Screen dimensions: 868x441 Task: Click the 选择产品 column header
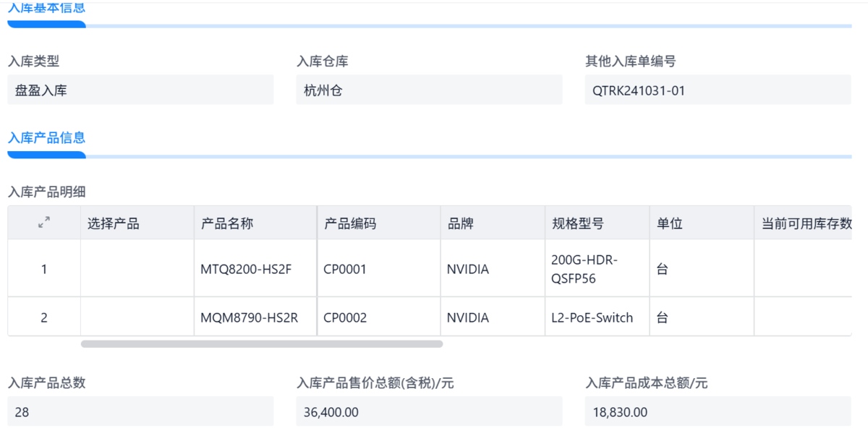coord(114,223)
